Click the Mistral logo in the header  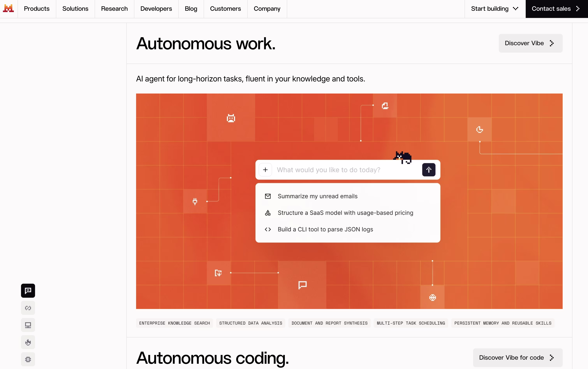coord(8,9)
